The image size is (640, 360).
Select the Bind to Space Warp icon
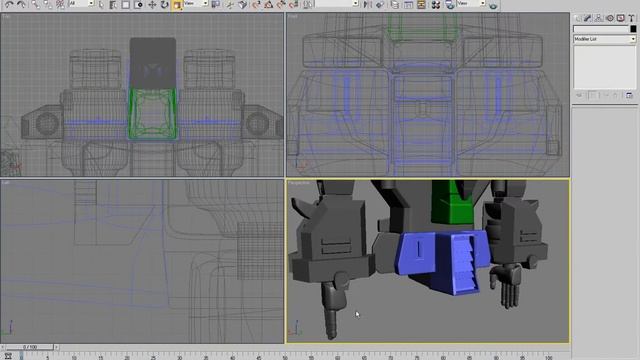[60, 4]
